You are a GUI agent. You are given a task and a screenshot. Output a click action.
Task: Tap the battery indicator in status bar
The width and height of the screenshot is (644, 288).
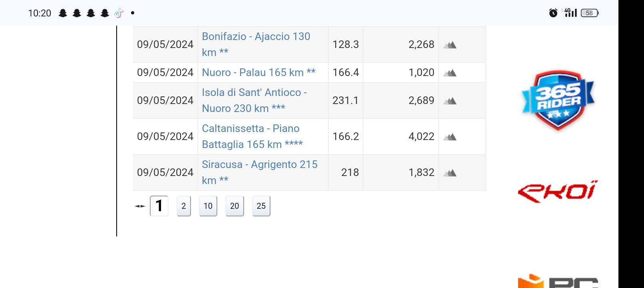pos(590,13)
